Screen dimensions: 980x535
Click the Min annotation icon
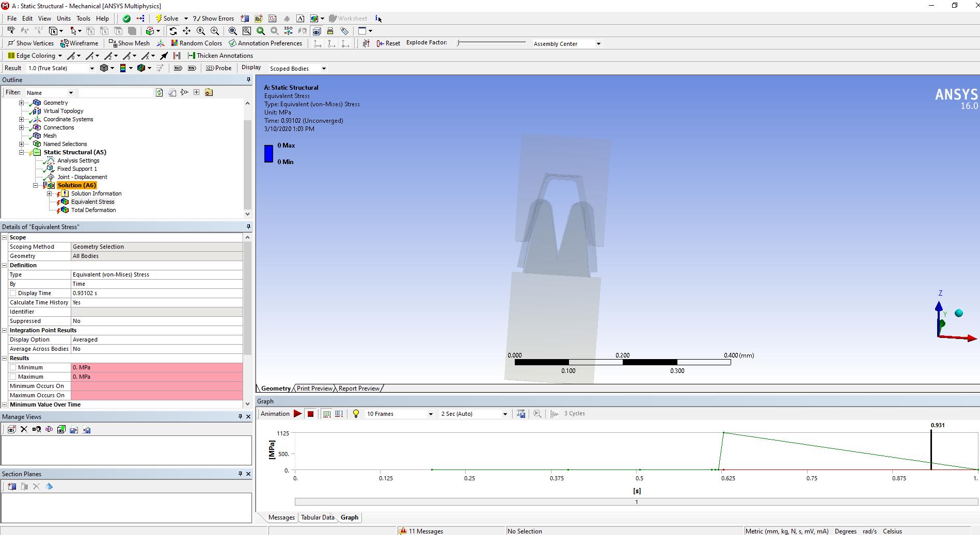[x=192, y=68]
